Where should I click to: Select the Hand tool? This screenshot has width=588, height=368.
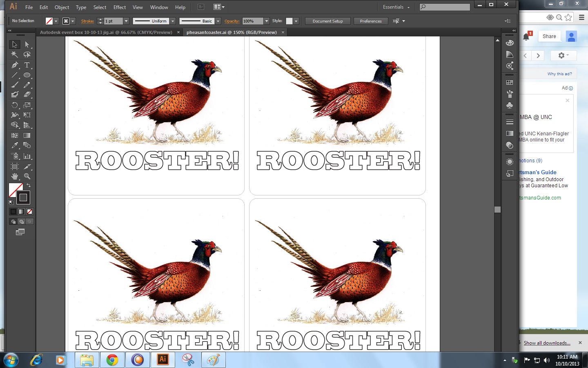[x=15, y=176]
